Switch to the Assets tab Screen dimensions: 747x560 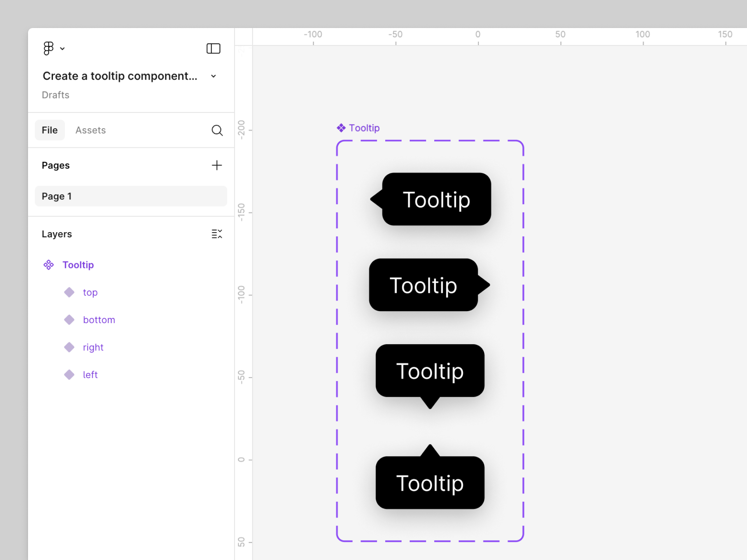tap(90, 130)
